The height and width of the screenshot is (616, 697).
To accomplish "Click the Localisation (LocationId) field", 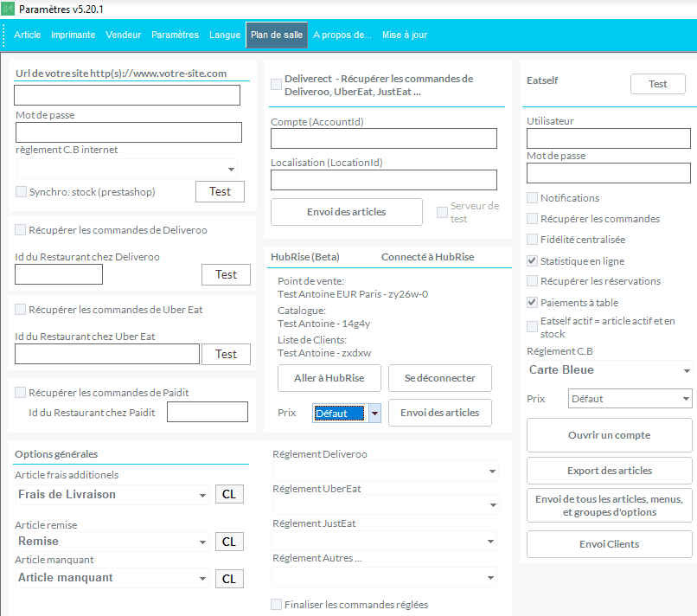I will [384, 180].
